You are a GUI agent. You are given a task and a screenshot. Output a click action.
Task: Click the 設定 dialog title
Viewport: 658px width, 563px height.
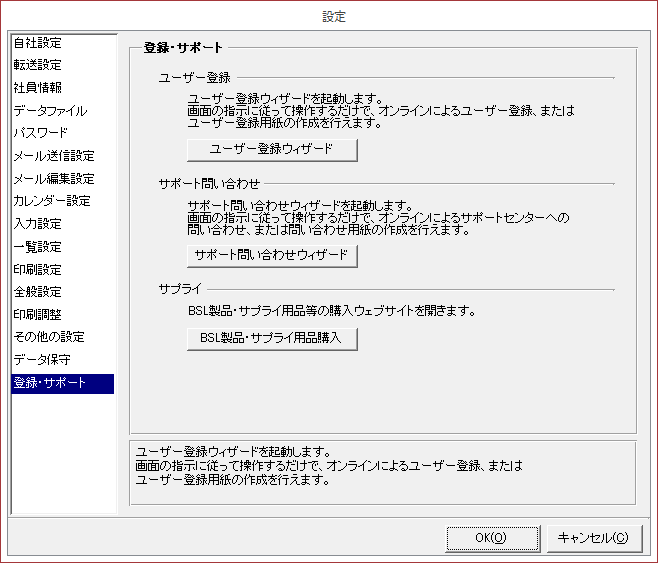pyautogui.click(x=334, y=16)
